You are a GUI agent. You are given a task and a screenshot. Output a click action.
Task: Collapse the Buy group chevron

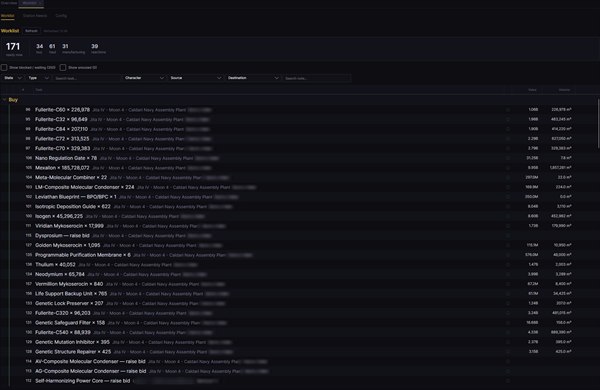pyautogui.click(x=4, y=100)
